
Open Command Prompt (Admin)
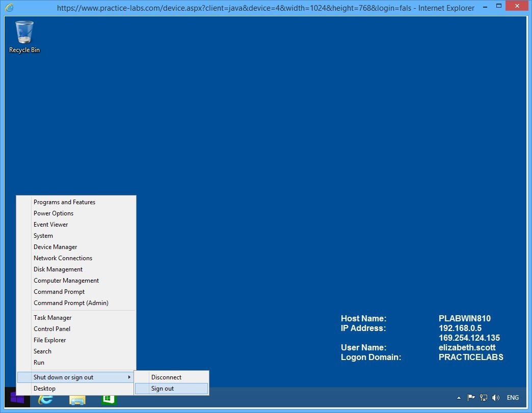[x=71, y=302]
